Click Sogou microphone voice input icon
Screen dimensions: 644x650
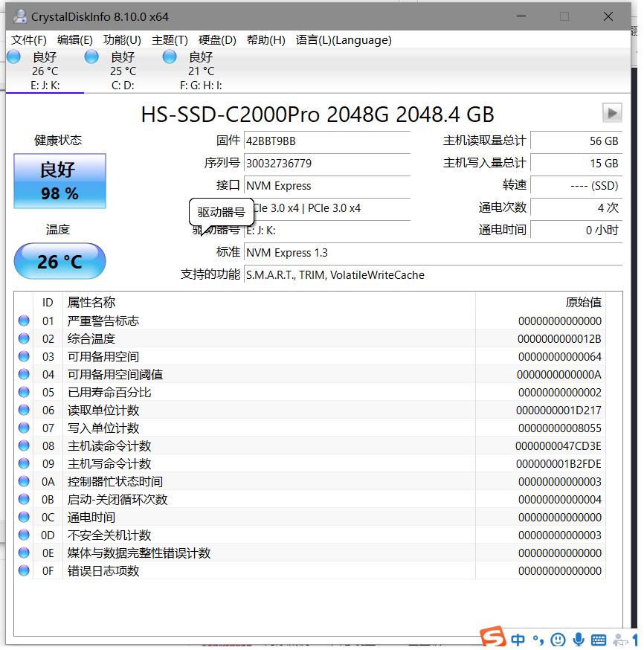click(x=579, y=640)
